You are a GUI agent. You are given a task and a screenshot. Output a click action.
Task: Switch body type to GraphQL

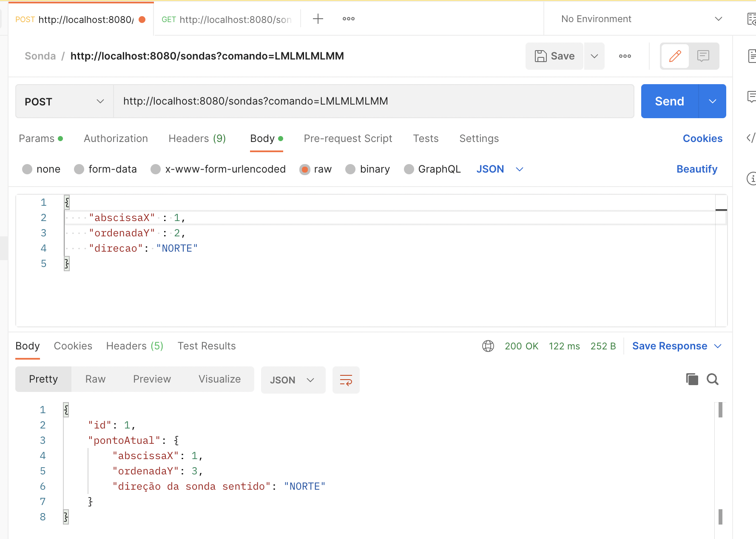coord(432,169)
